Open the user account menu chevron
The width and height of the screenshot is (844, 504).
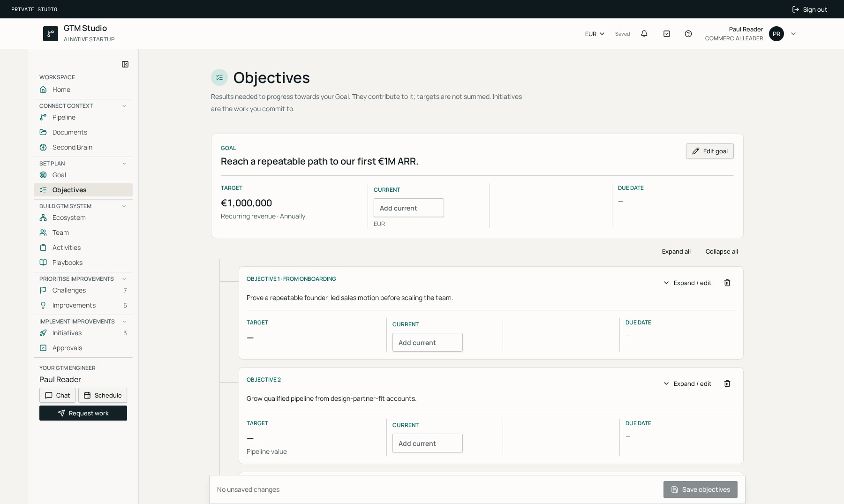point(793,34)
